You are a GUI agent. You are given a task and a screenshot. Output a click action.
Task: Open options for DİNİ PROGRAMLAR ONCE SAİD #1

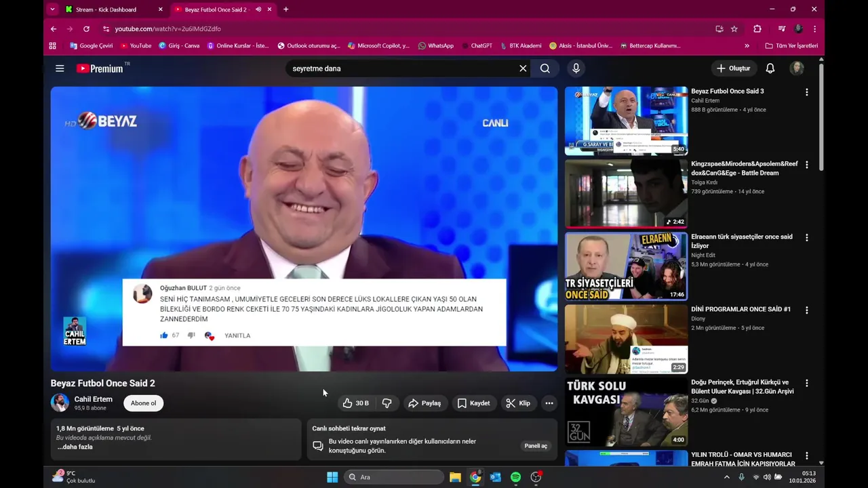pyautogui.click(x=806, y=310)
